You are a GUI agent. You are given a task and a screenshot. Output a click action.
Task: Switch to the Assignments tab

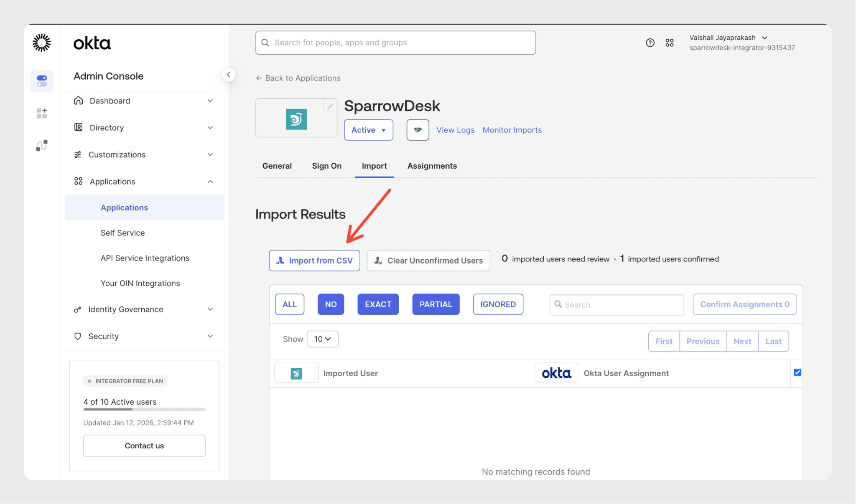tap(432, 166)
